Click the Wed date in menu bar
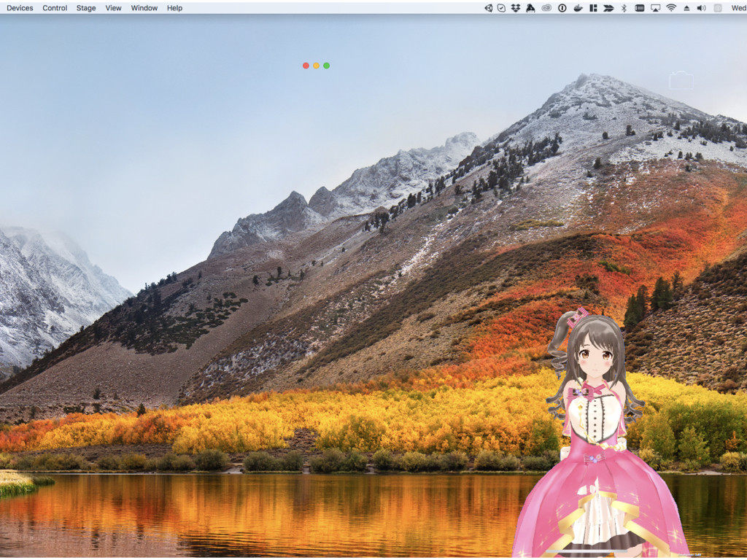747x560 pixels. pyautogui.click(x=739, y=8)
